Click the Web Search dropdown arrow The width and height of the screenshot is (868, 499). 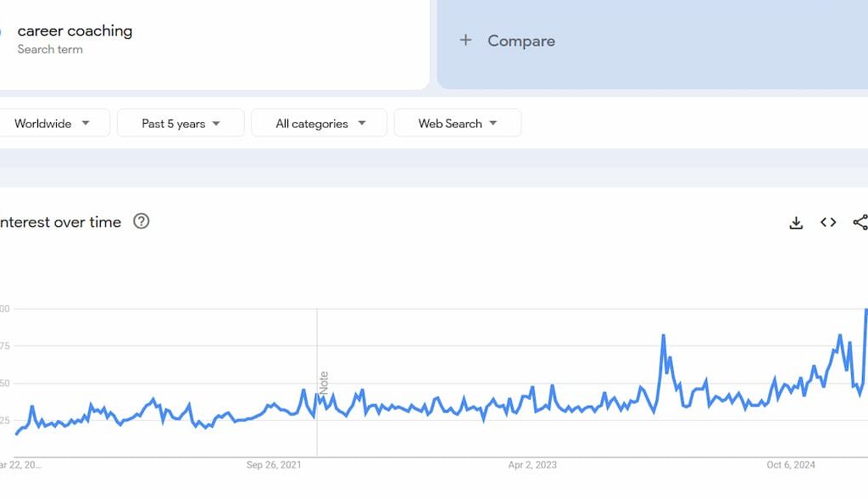coord(493,124)
